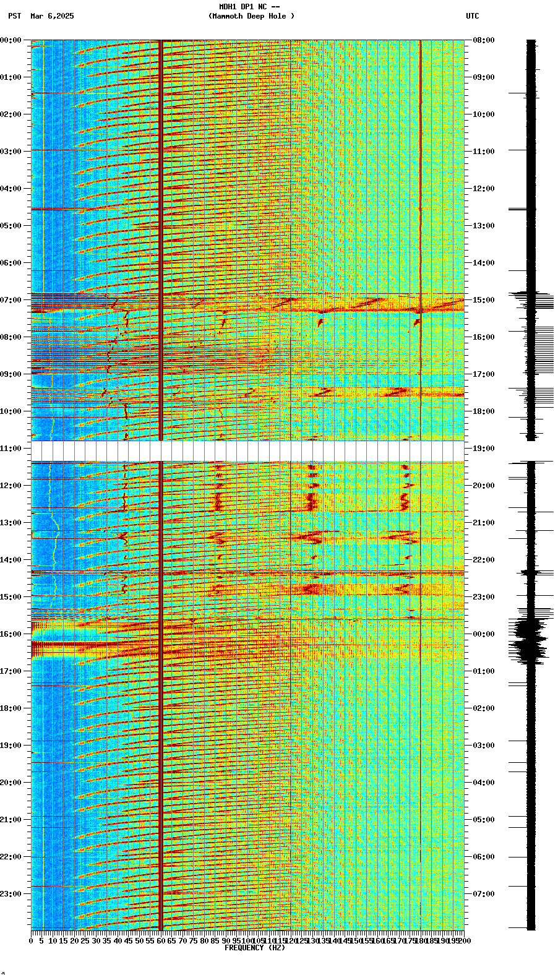Click the 09:00 label on UTC axis
Screen dimensions: 558x980
[484, 77]
